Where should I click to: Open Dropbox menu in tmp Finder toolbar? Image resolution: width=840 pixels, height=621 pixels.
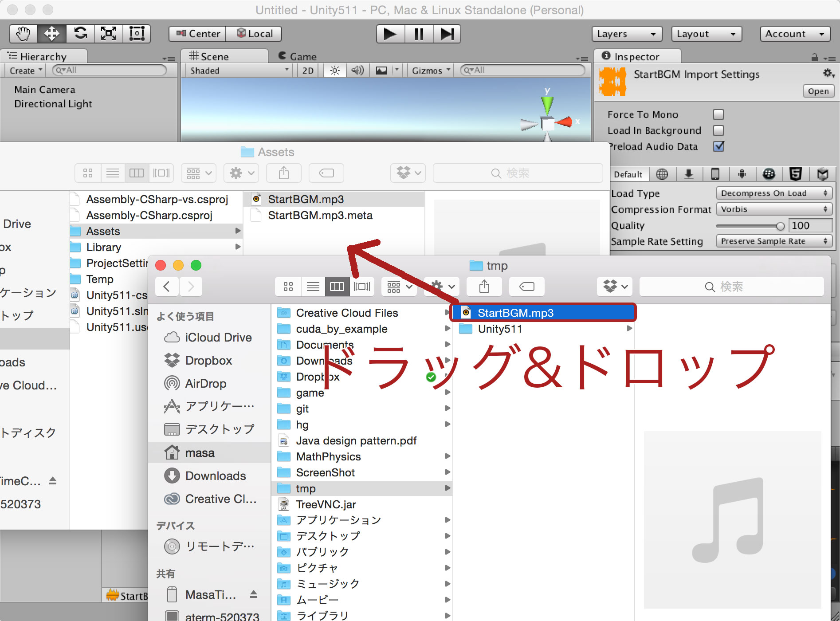614,287
